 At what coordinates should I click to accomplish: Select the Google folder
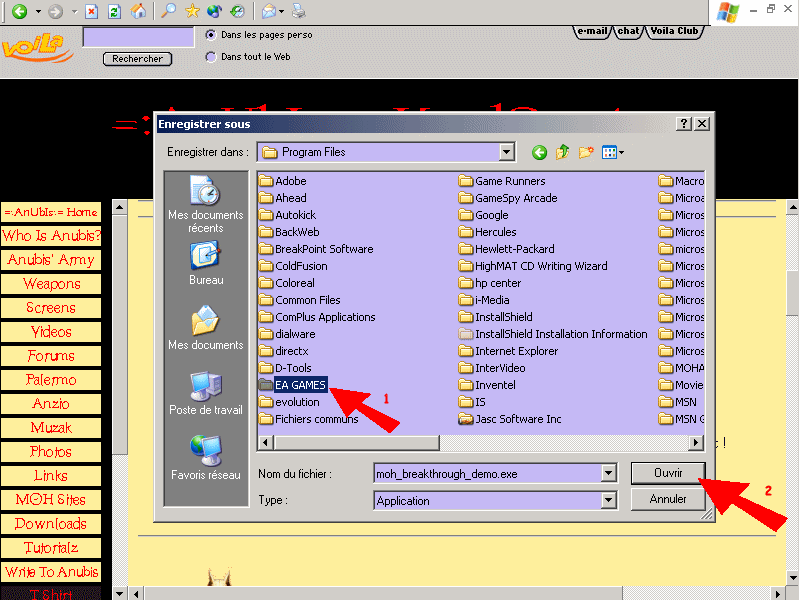pyautogui.click(x=484, y=215)
